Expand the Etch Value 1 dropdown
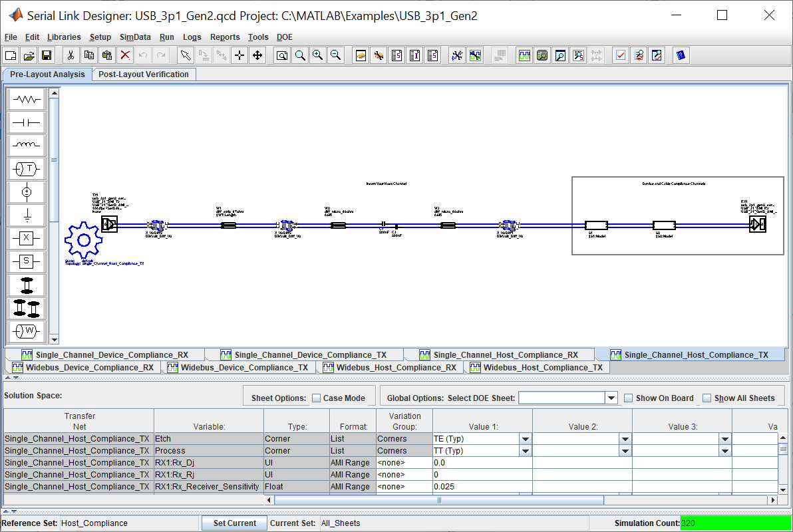Screen dimensions: 793x532 coord(525,439)
